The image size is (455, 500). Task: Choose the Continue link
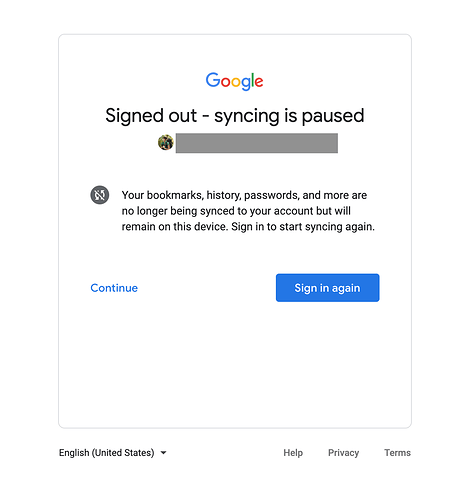click(x=114, y=288)
